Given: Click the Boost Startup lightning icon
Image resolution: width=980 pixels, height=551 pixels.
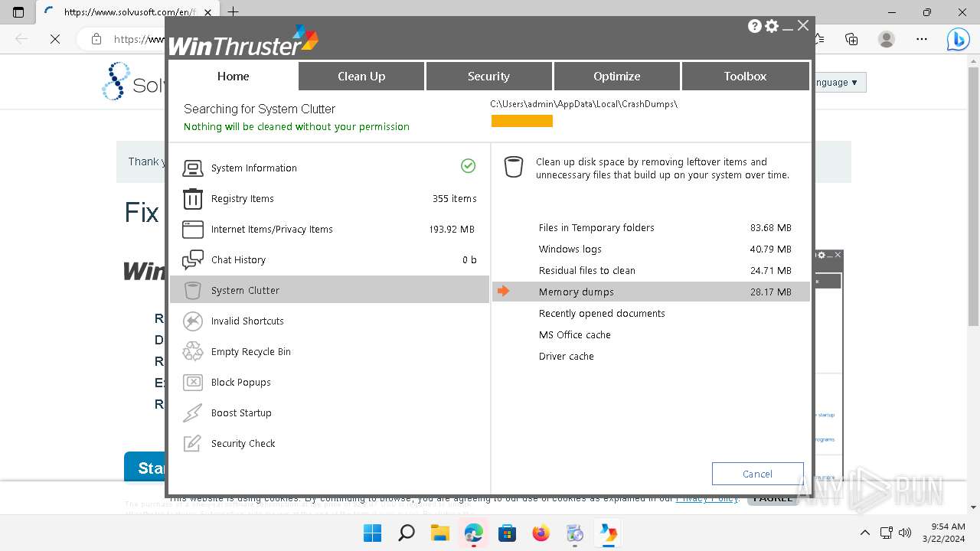Looking at the screenshot, I should click(193, 413).
